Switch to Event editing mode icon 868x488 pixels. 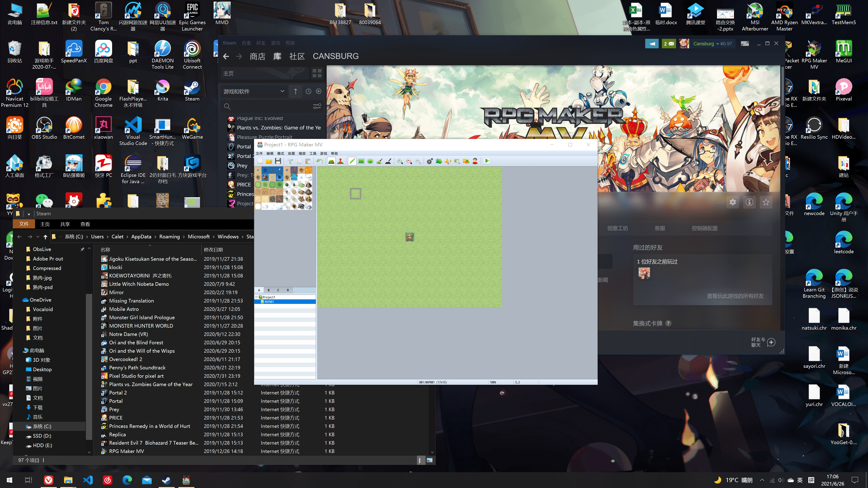[340, 161]
